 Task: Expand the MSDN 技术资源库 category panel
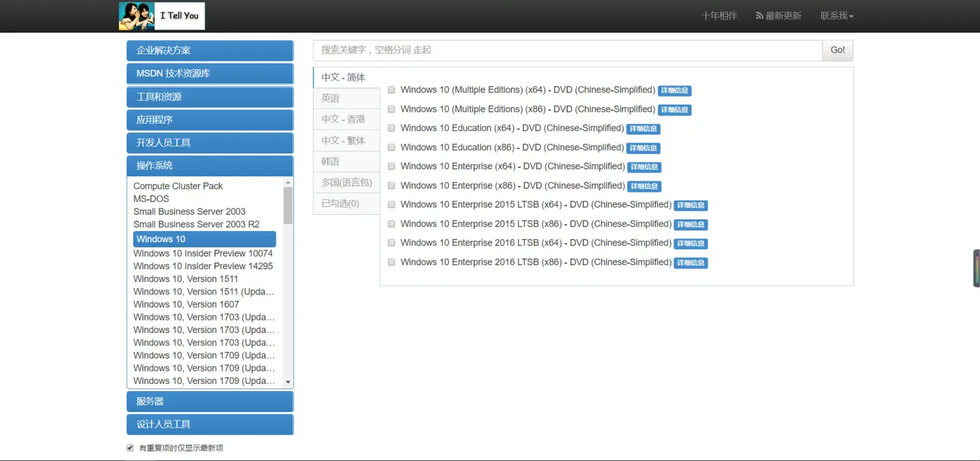click(x=210, y=74)
